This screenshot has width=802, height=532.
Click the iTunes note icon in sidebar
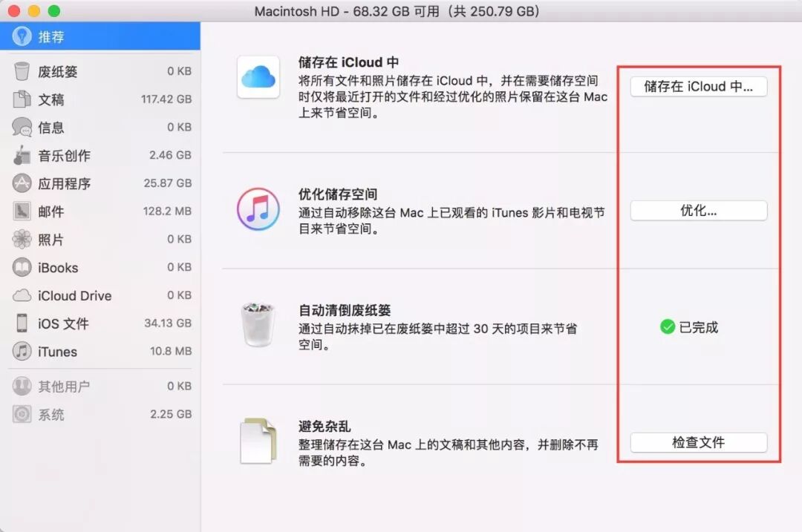click(22, 352)
